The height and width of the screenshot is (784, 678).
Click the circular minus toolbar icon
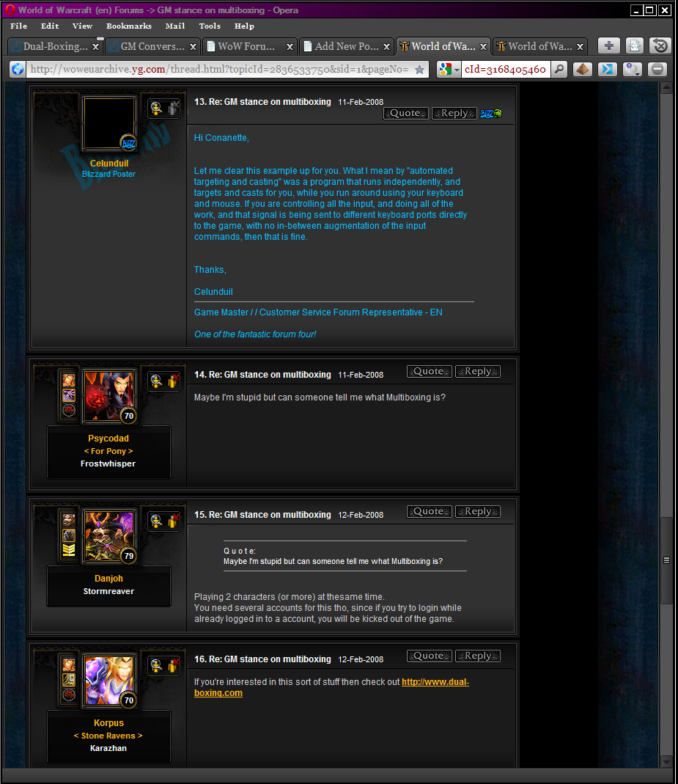(x=657, y=69)
